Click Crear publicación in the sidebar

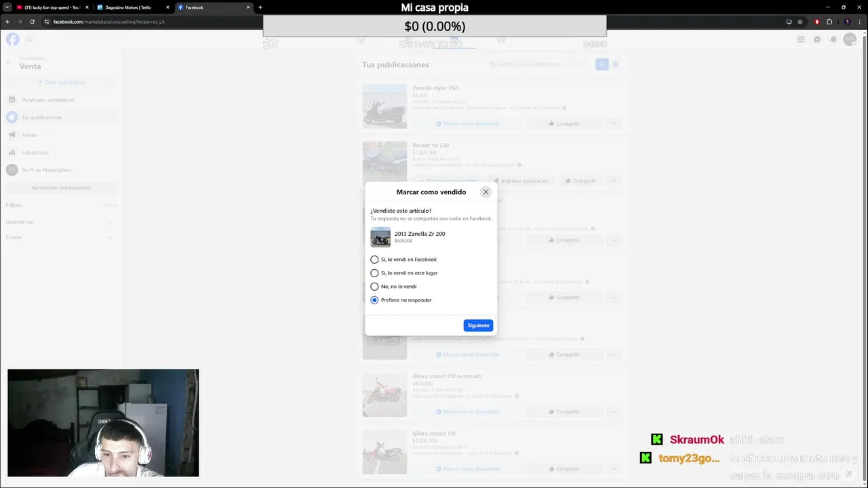61,82
